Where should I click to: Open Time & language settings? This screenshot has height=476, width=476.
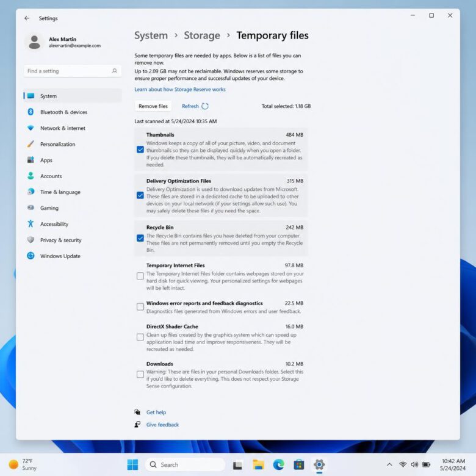(x=73, y=192)
